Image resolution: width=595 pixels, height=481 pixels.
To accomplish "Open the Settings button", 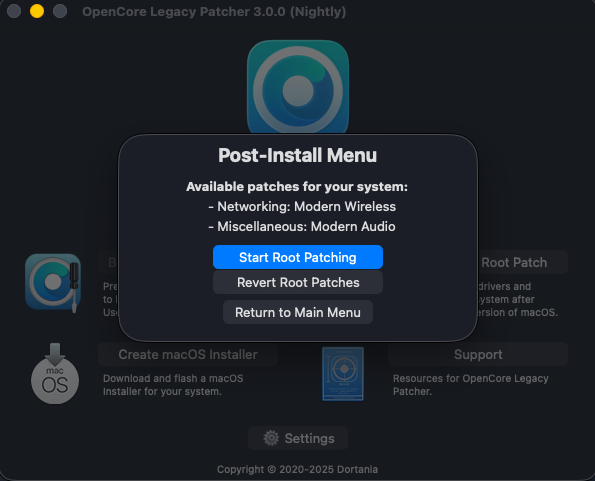I will 298,438.
